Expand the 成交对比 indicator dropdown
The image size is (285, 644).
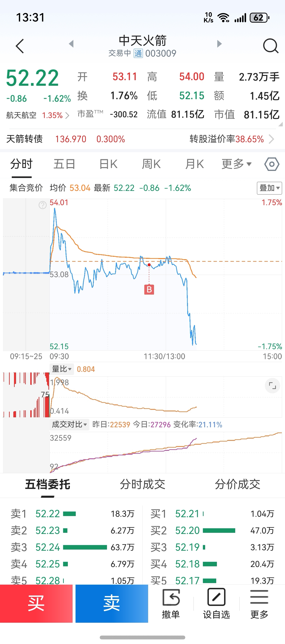click(x=69, y=425)
